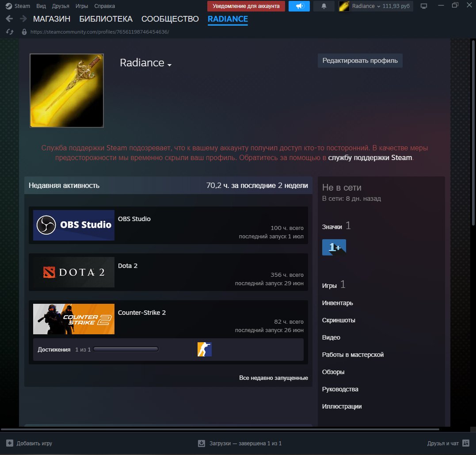Click the Steam logo menu
Screen dimensions: 476x455
[18, 6]
